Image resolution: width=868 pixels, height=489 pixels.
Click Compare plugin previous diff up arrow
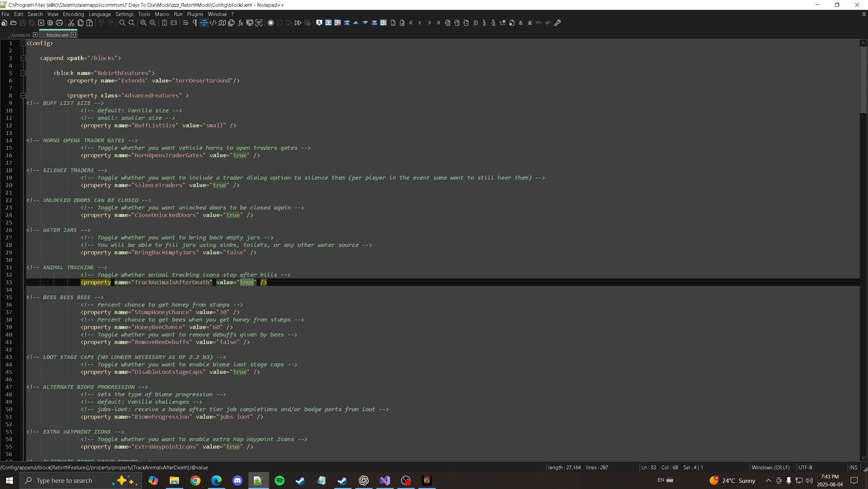(356, 23)
